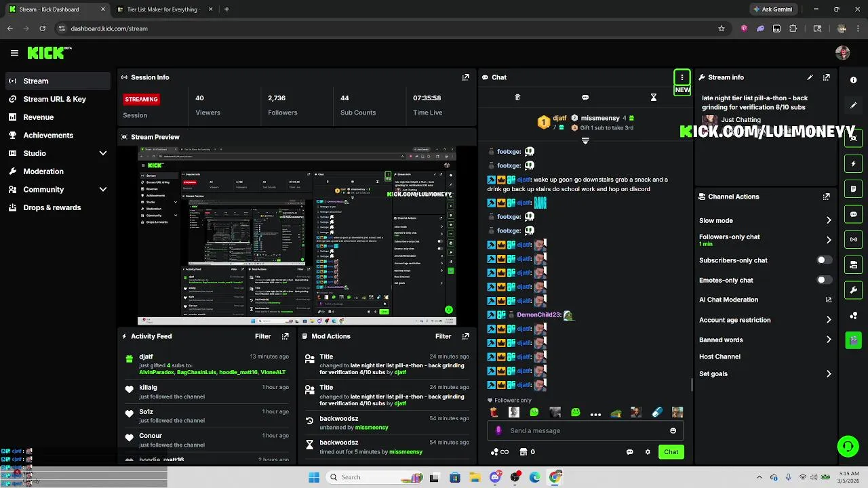The image size is (868, 488).
Task: Click the chat bubble icon in right sidebar
Action: click(x=854, y=214)
